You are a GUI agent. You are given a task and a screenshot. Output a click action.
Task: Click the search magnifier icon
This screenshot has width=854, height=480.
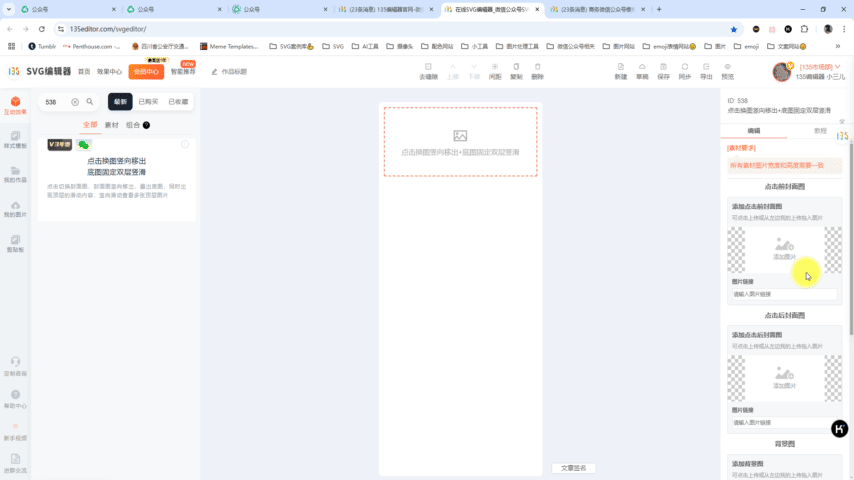coord(90,102)
